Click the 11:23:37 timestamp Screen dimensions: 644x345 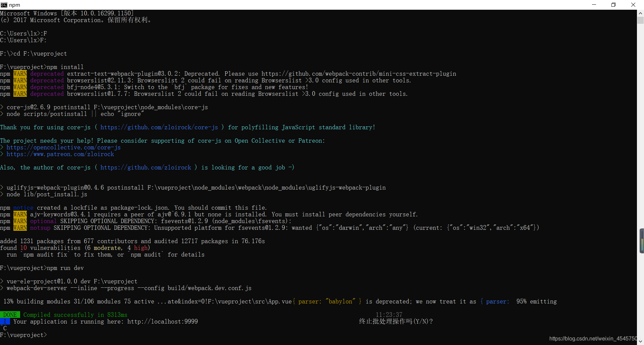click(389, 315)
